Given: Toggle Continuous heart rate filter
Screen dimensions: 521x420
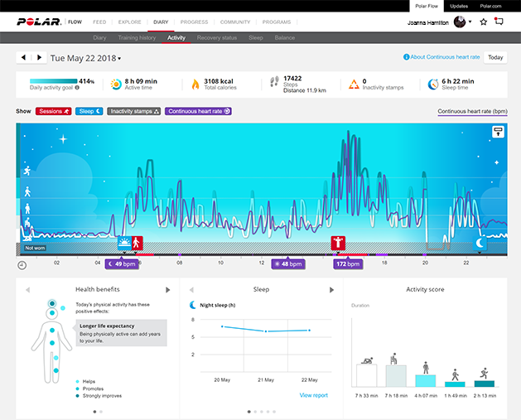Looking at the screenshot, I should coord(198,110).
